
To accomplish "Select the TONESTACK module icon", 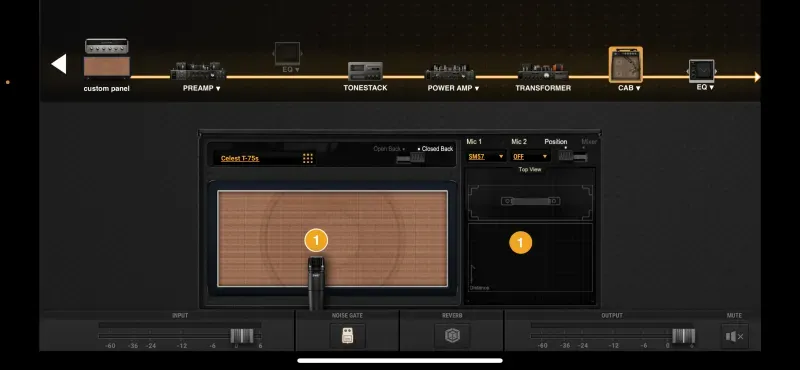I will [365, 71].
